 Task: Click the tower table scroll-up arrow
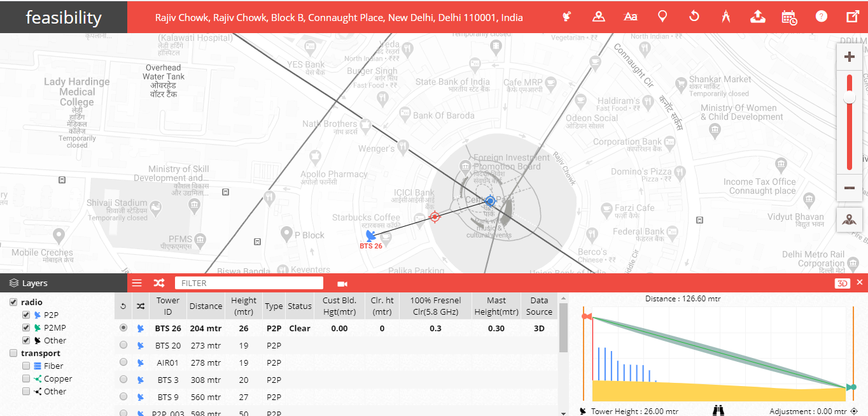[563, 298]
